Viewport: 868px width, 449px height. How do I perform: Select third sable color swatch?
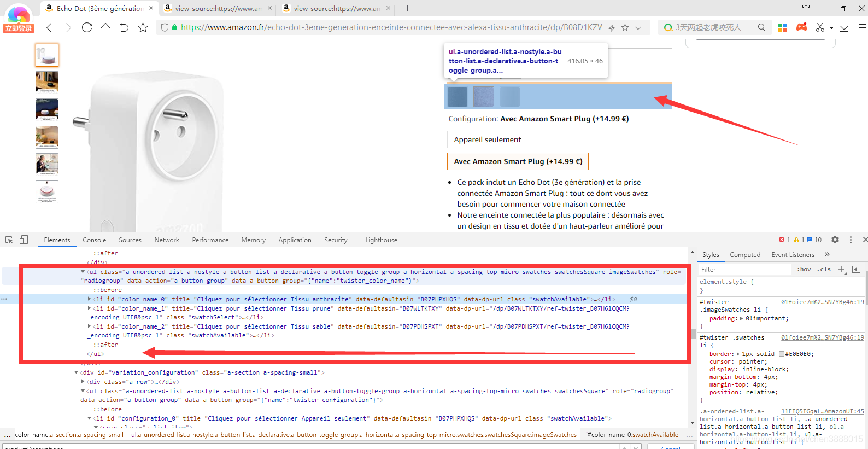(510, 97)
